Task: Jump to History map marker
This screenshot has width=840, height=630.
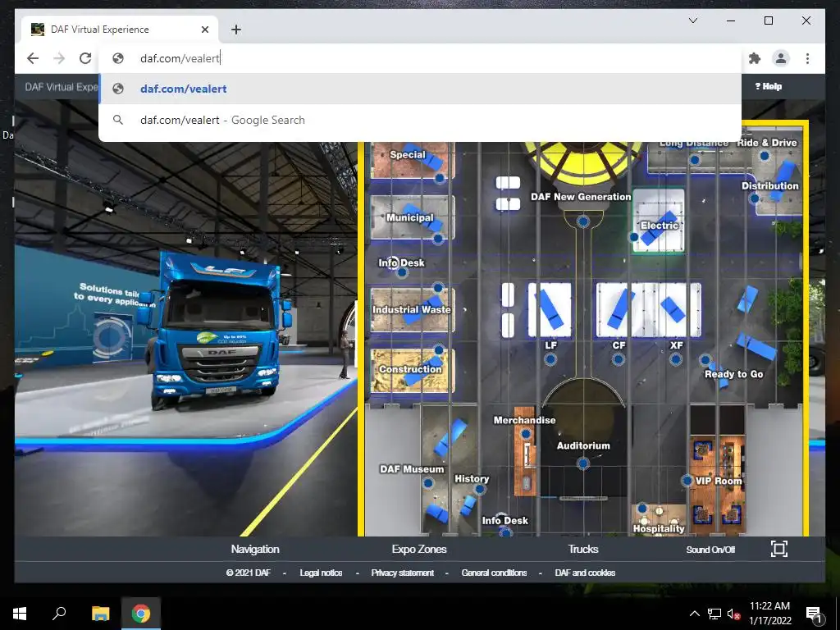Action: [480, 489]
